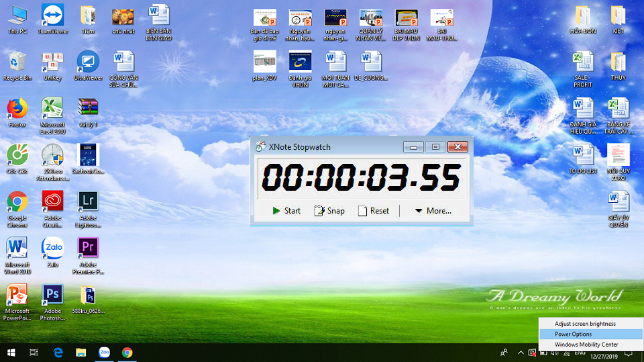Reset the stopwatch time

(x=374, y=211)
